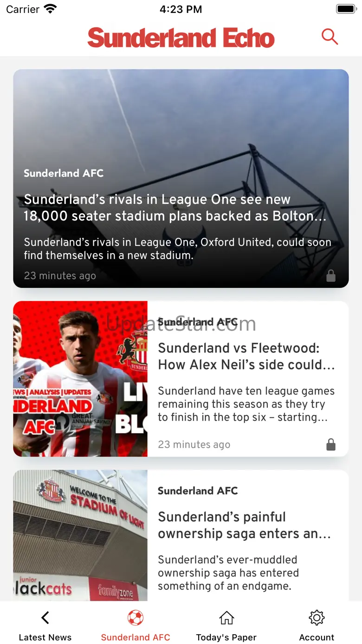
Task: Open the Today's Paper tab label
Action: click(226, 637)
